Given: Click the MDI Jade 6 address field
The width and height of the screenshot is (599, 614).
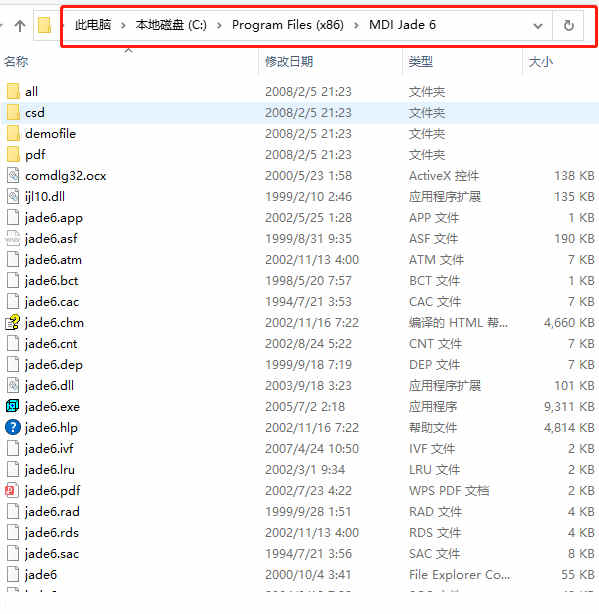Looking at the screenshot, I should (402, 25).
